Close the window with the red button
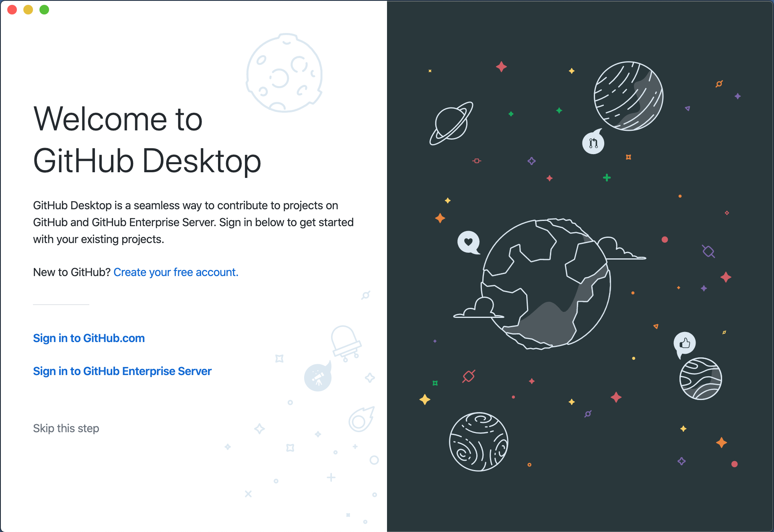This screenshot has height=532, width=774. pos(12,10)
